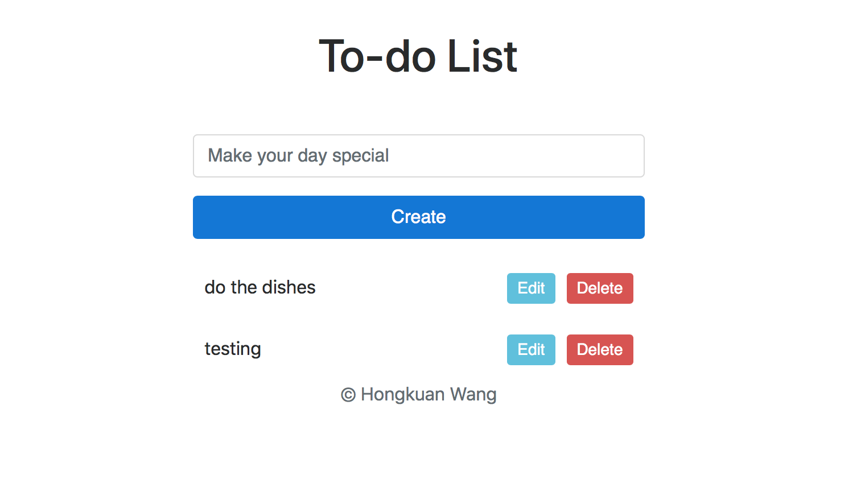This screenshot has width=865, height=504.
Task: Select the 'testing' task text
Action: tap(233, 349)
